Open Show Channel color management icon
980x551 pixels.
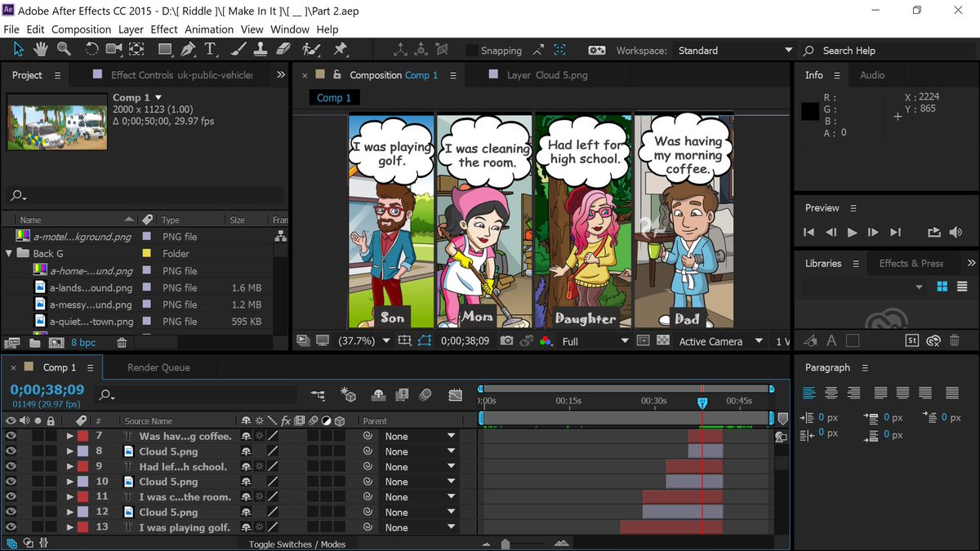546,341
